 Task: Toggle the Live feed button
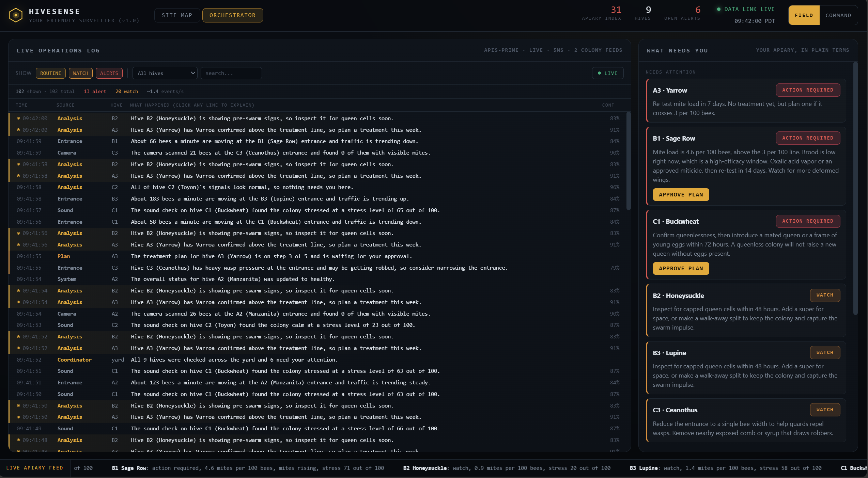pyautogui.click(x=608, y=73)
